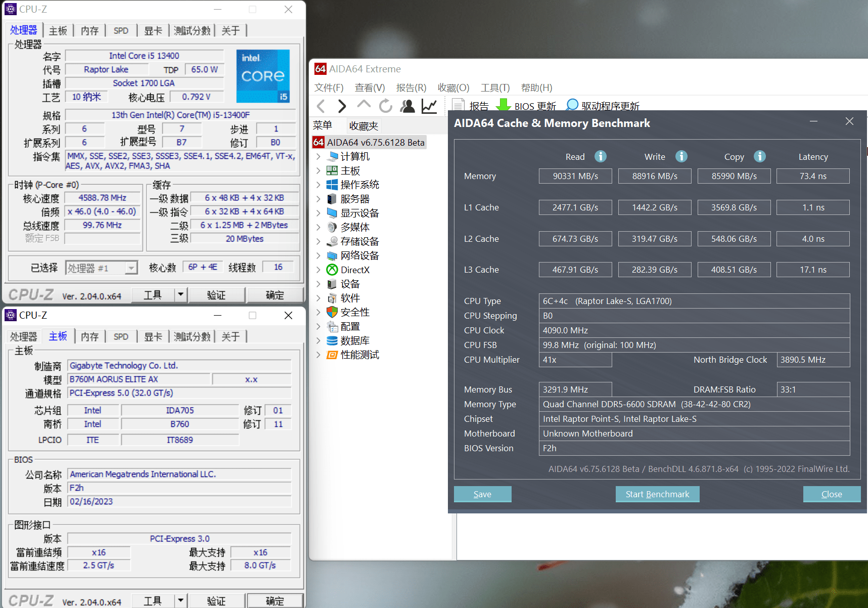868x608 pixels.
Task: Click Close button in benchmark window
Action: coord(832,494)
